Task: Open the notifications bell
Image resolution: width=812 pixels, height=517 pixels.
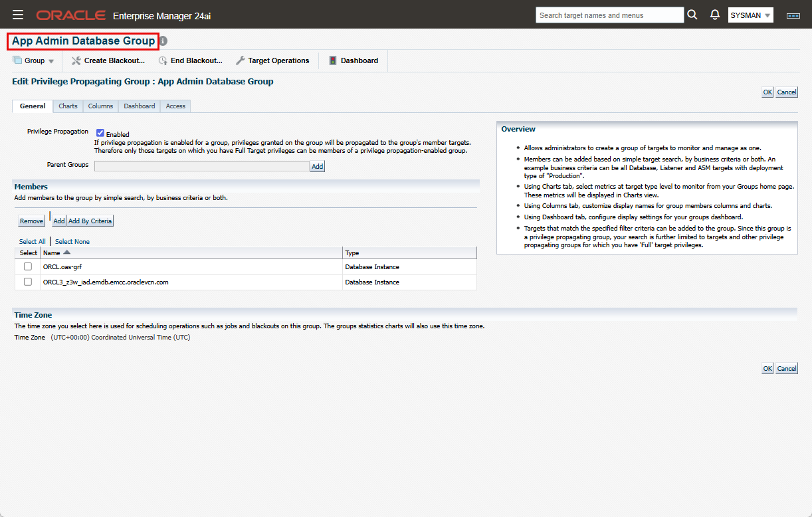Action: pyautogui.click(x=714, y=14)
